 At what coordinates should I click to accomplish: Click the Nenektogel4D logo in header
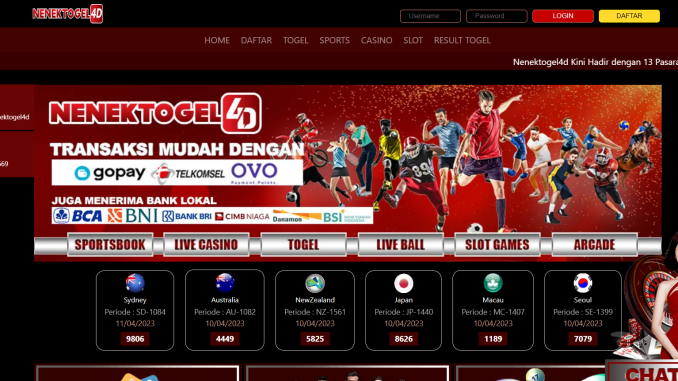point(67,14)
